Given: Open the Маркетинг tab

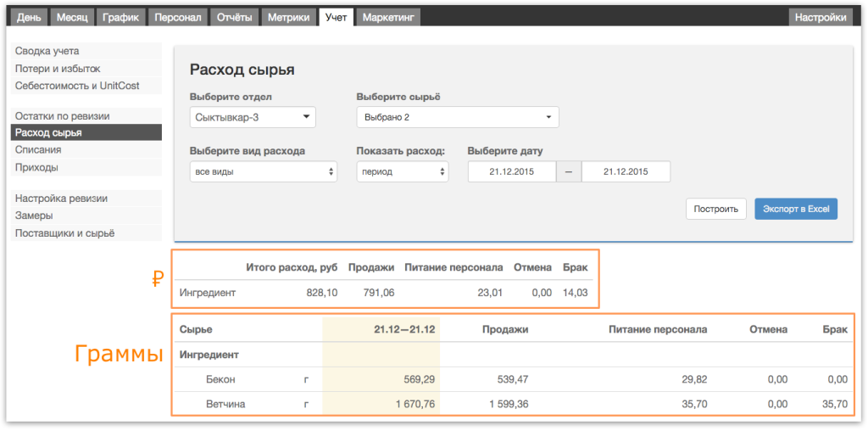Looking at the screenshot, I should (x=388, y=18).
